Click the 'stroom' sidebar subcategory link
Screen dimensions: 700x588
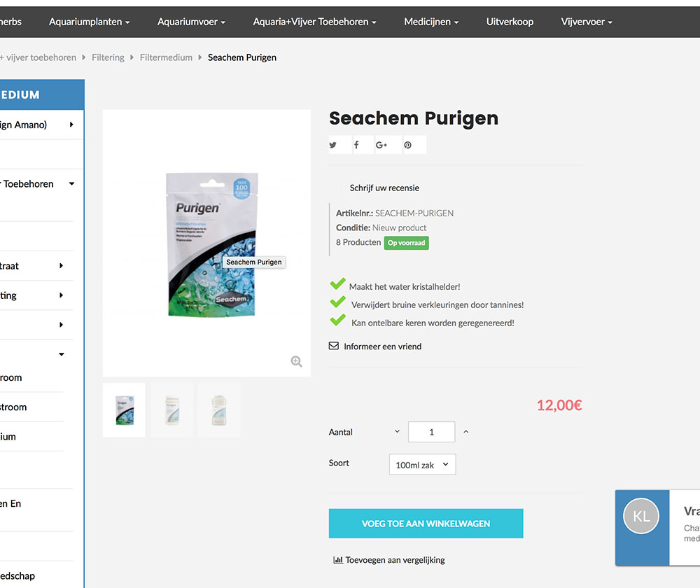pos(13,407)
